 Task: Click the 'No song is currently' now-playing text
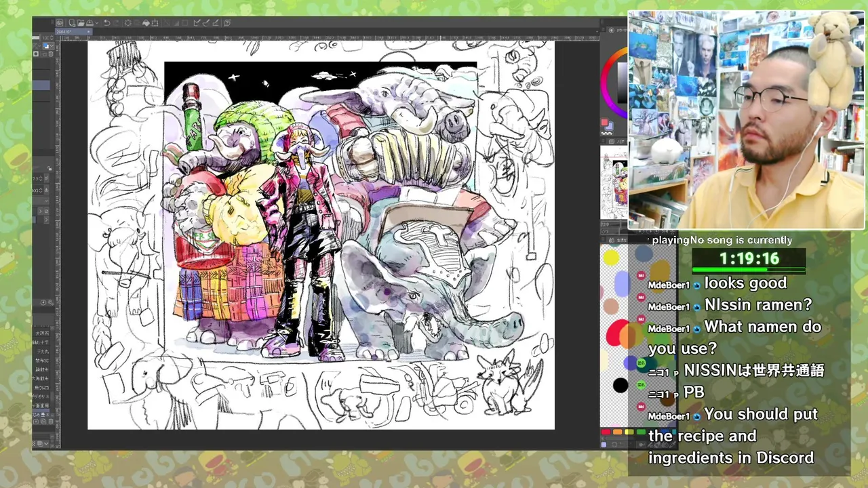[741, 240]
